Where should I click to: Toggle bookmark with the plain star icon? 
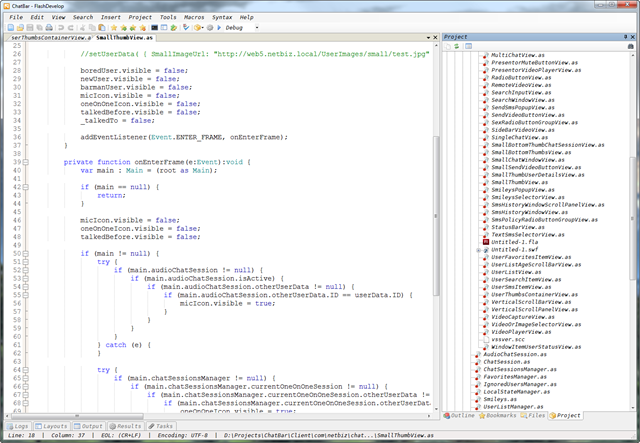(114, 28)
